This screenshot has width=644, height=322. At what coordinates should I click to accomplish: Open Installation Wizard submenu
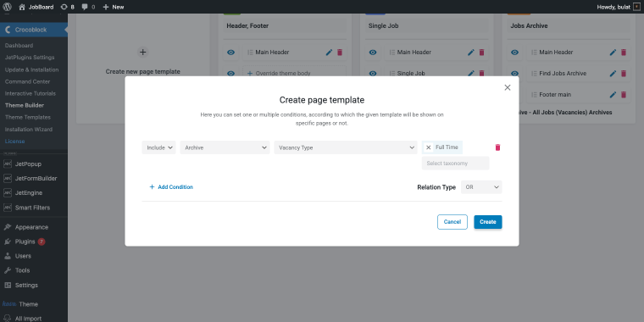pyautogui.click(x=29, y=130)
